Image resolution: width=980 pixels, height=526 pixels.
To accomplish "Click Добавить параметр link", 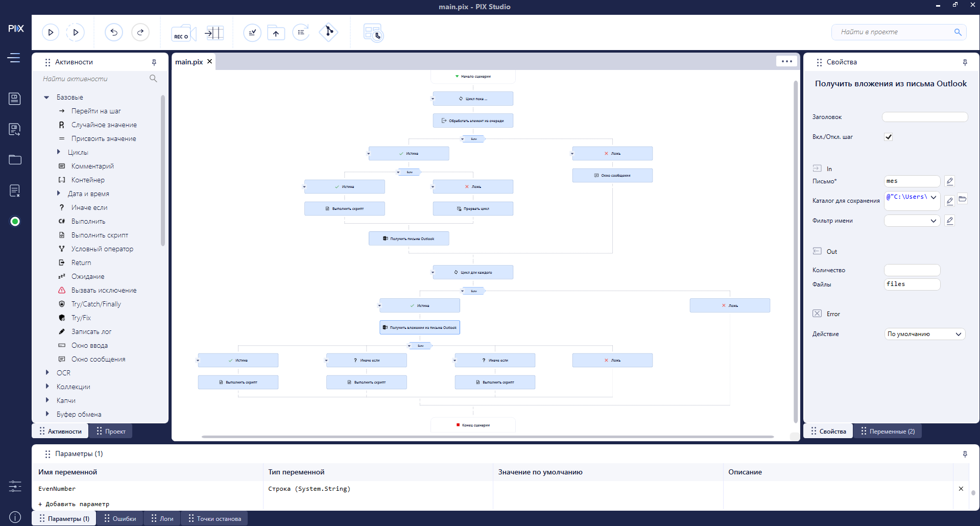I will [74, 504].
